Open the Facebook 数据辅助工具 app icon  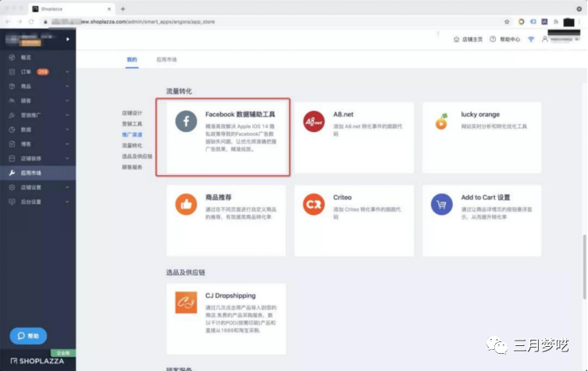pos(186,123)
